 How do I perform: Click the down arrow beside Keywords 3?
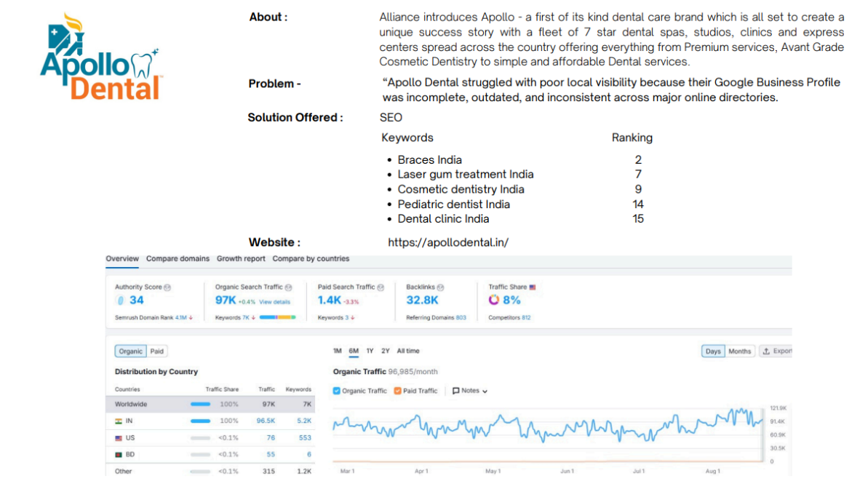(x=353, y=318)
